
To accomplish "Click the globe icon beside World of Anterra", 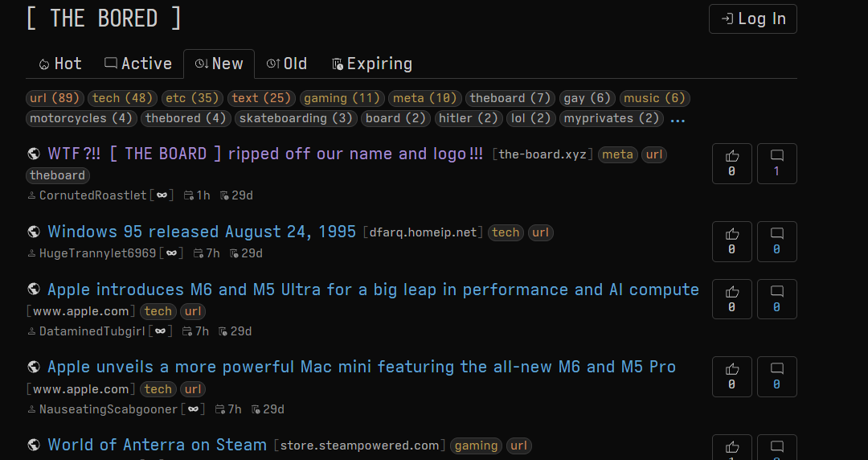I will point(33,445).
